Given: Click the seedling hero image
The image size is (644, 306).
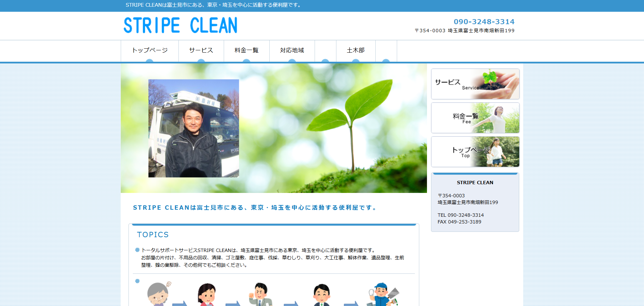Looking at the screenshot, I should point(274,128).
